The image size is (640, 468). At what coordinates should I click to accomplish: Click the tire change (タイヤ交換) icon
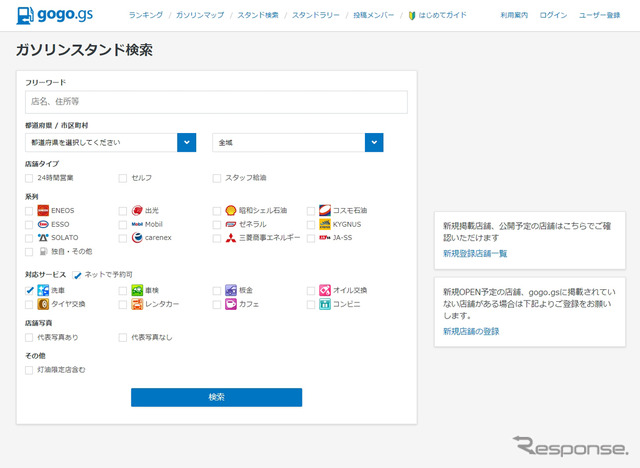tap(43, 304)
